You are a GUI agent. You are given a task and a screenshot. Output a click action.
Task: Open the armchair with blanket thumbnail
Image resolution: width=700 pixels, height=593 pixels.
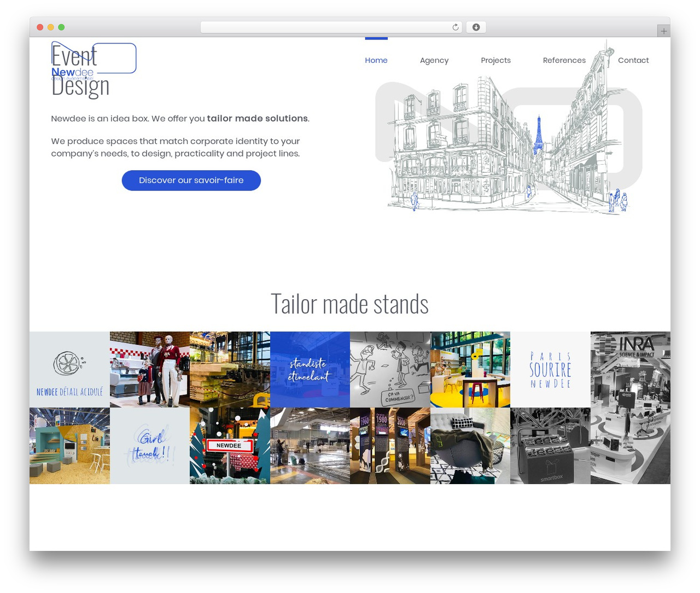pos(470,446)
